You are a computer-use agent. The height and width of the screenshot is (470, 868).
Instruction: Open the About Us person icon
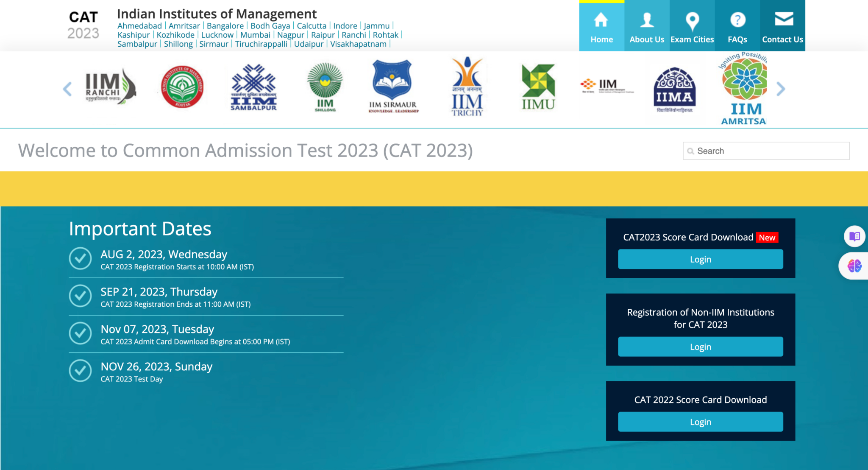[x=647, y=20]
